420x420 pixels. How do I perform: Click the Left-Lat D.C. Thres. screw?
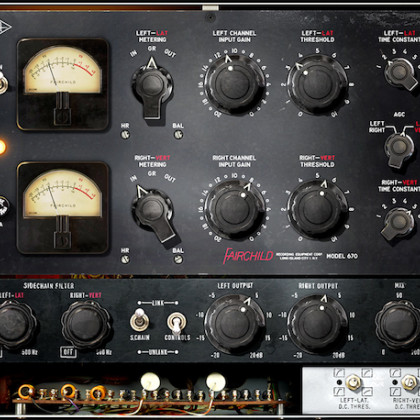click(353, 382)
